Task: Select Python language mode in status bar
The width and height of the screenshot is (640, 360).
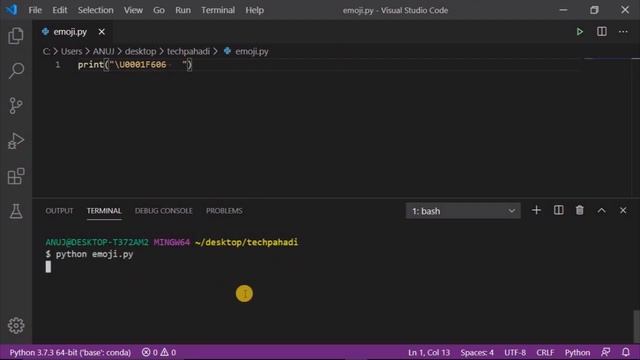Action: coord(577,352)
